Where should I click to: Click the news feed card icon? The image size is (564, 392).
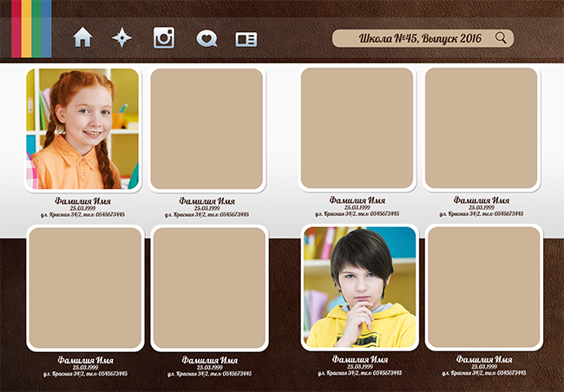246,39
